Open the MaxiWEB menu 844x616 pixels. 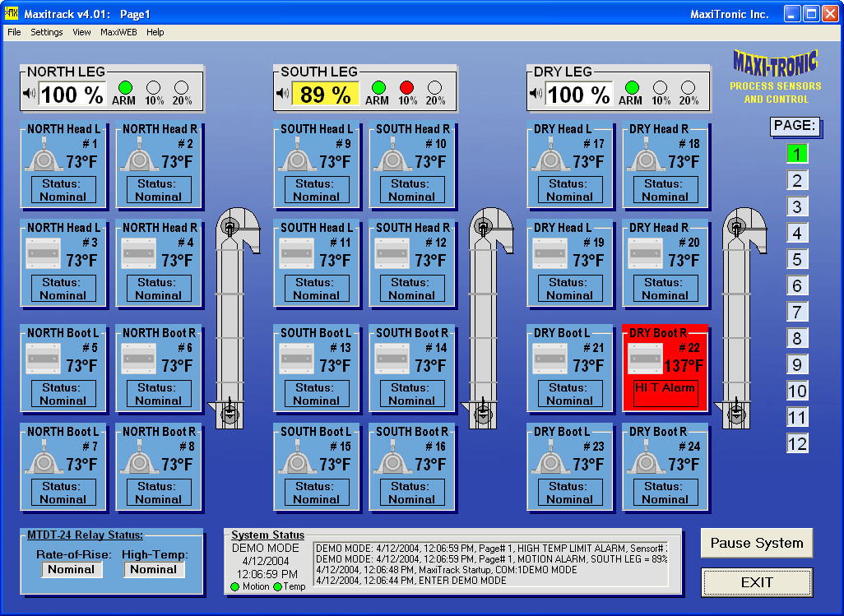[118, 32]
